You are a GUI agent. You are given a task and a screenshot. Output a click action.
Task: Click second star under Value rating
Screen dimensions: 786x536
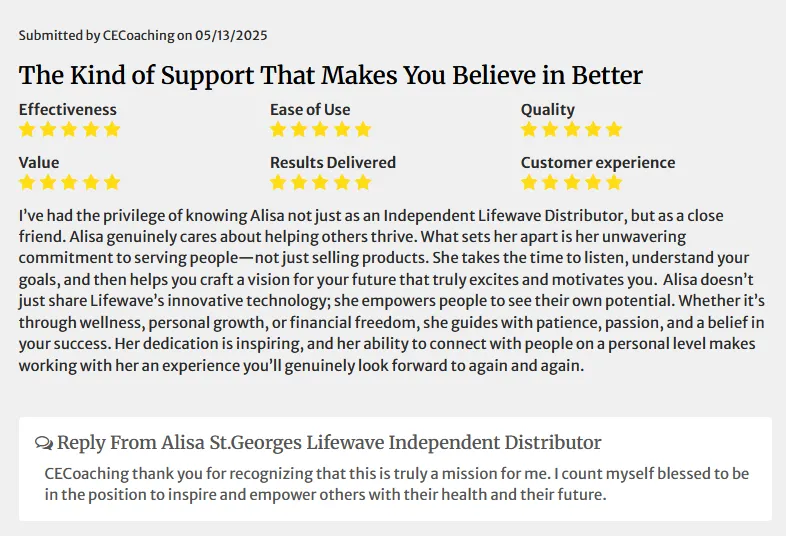point(48,182)
